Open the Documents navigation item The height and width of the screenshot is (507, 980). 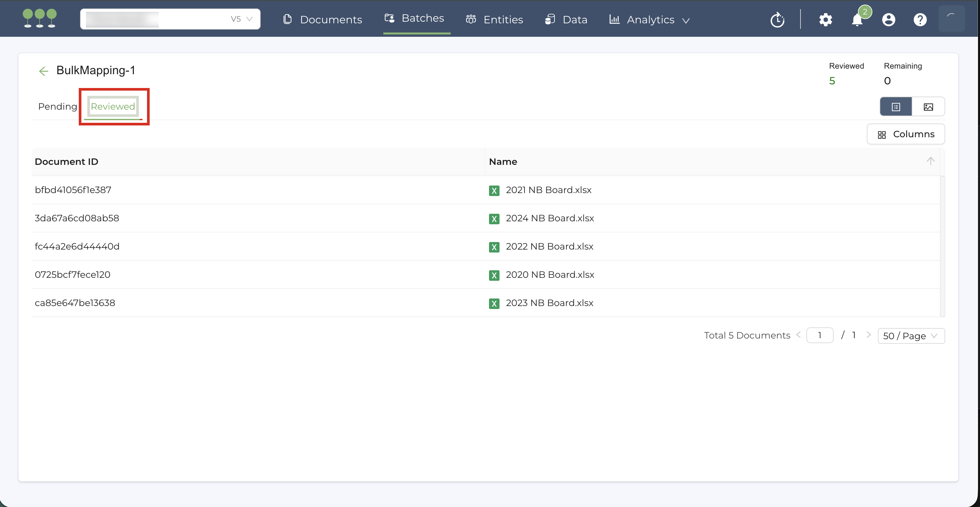[x=323, y=20]
